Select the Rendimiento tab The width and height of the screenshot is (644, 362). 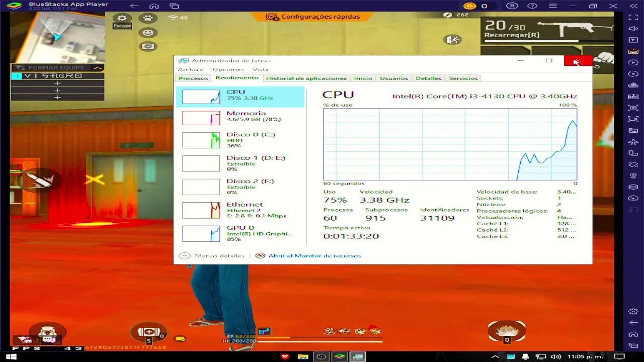tap(237, 78)
